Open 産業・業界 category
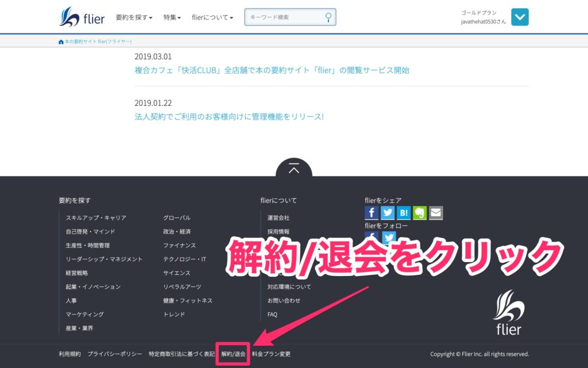Viewport: 588px width, 368px height. (79, 328)
